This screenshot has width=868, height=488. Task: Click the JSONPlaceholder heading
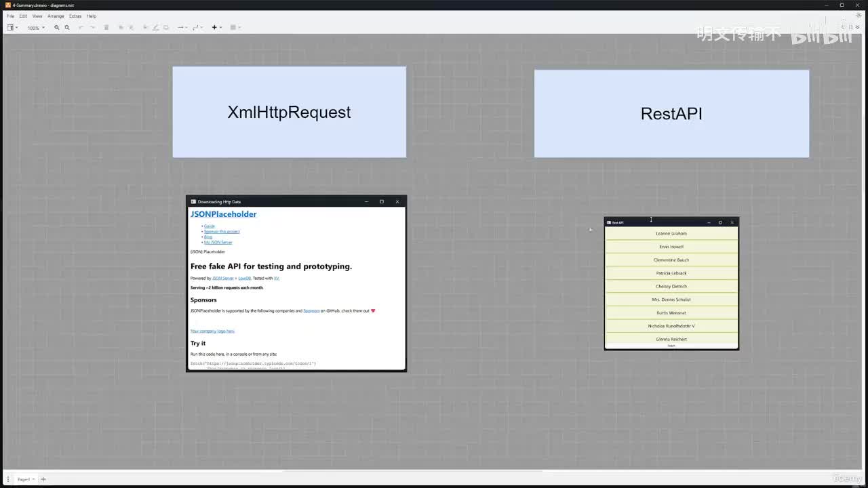[x=224, y=214]
